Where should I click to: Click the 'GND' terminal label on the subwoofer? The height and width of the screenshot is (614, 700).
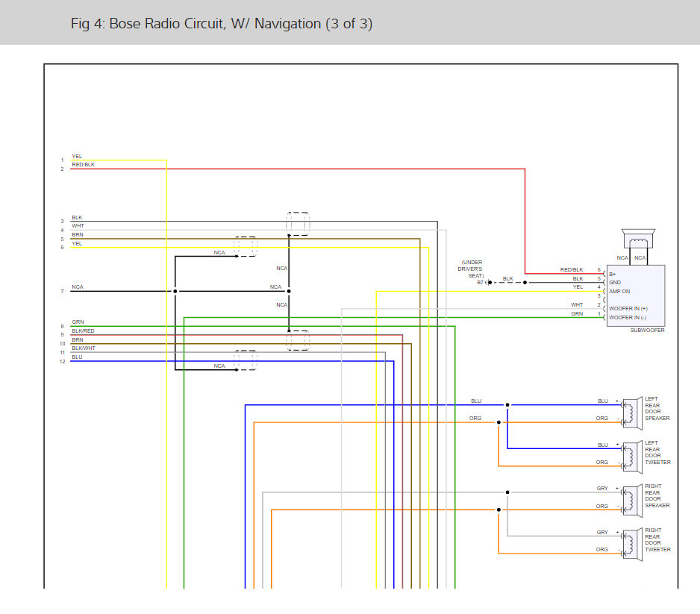(615, 283)
